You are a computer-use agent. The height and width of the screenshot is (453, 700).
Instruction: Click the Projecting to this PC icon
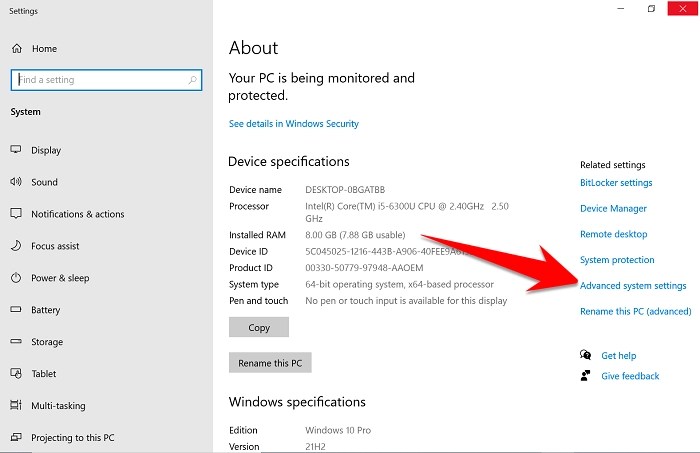tap(16, 437)
